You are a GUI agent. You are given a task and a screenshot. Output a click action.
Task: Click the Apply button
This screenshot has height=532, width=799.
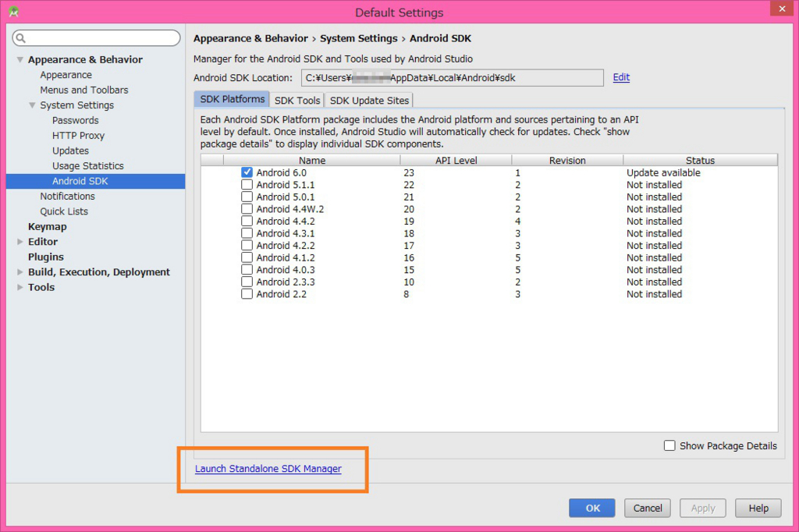point(703,508)
